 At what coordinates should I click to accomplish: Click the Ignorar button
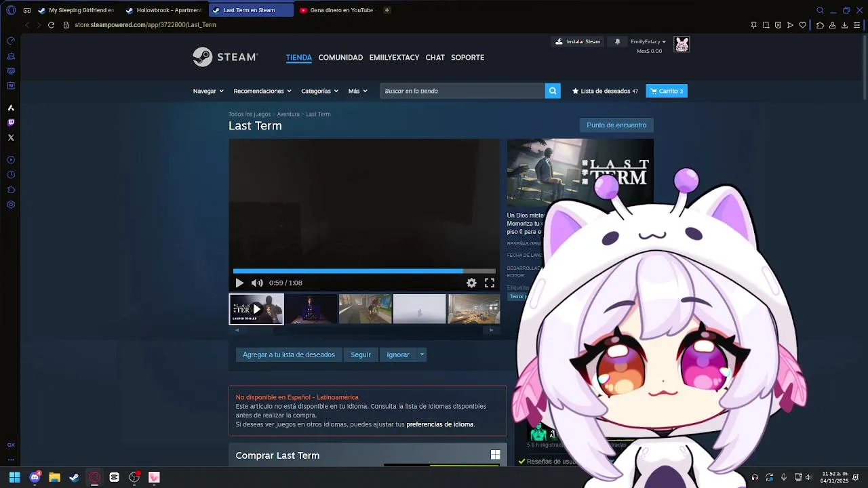tap(398, 354)
